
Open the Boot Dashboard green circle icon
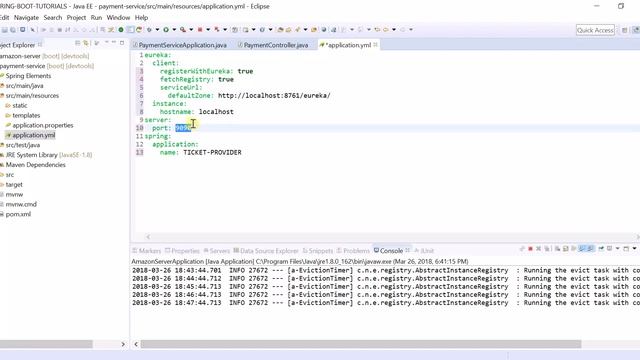(121, 30)
